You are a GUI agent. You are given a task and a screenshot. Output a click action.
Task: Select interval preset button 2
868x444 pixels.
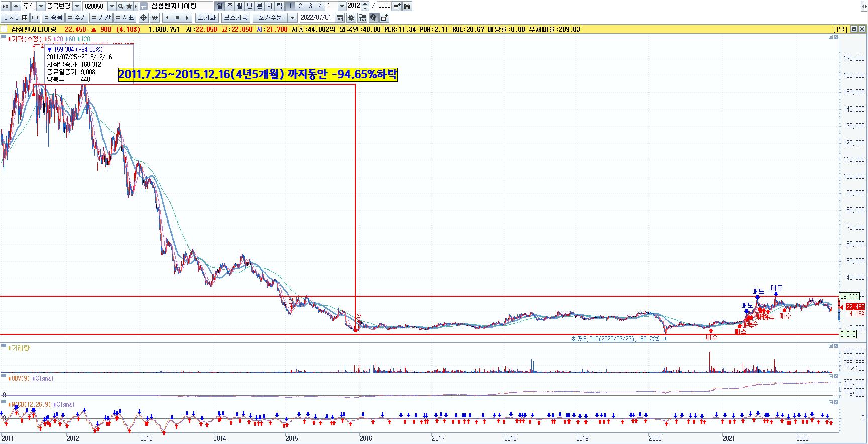[300, 6]
